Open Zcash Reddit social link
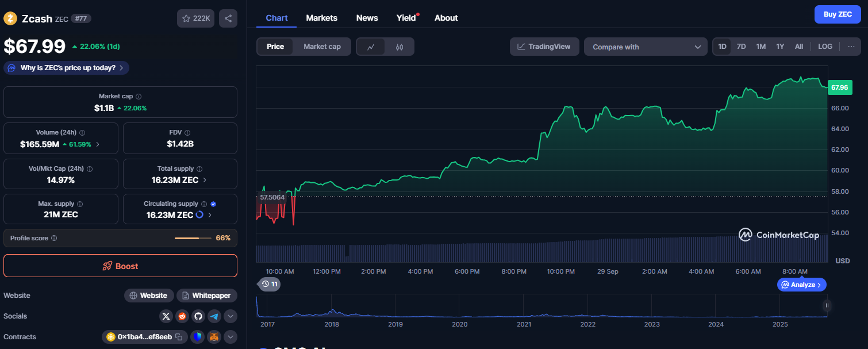Viewport: 868px width, 349px height. (x=182, y=316)
